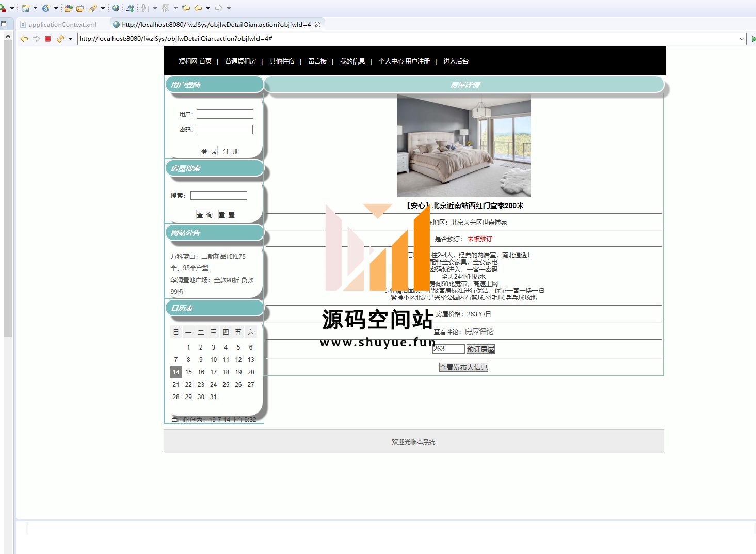Select day 20 in the calendar
This screenshot has width=756, height=554.
click(x=251, y=372)
